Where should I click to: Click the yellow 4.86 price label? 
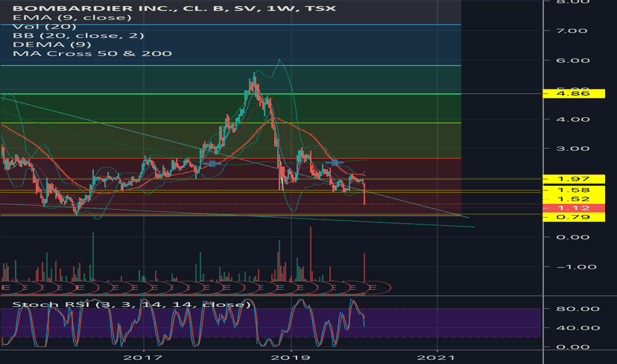coord(574,94)
